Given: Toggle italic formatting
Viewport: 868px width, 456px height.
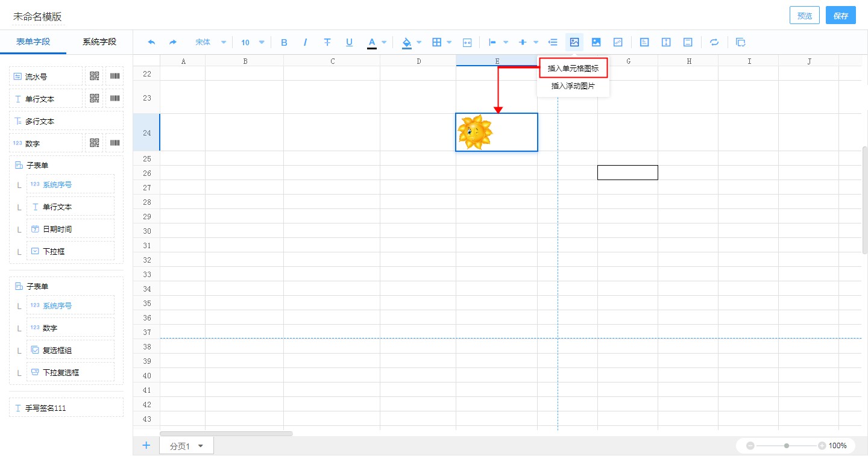Looking at the screenshot, I should coord(306,42).
